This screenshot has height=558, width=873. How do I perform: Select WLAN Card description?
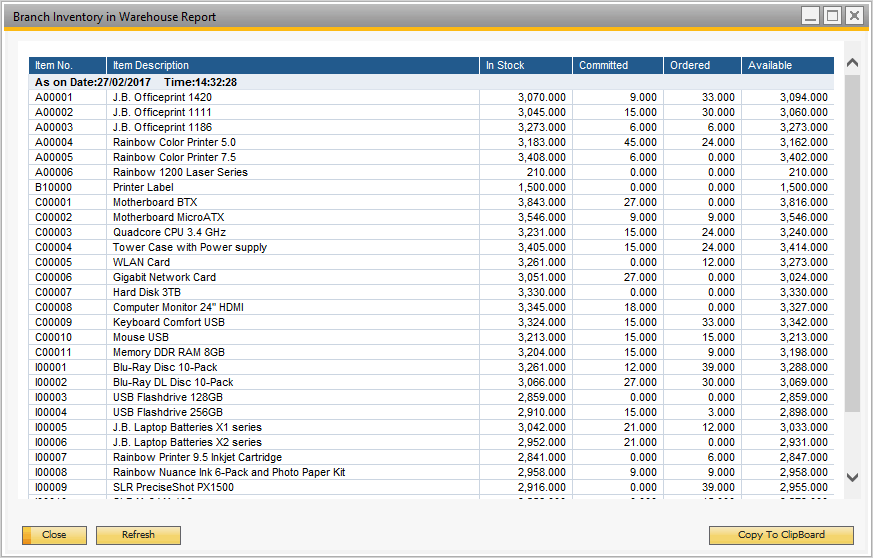coord(141,263)
